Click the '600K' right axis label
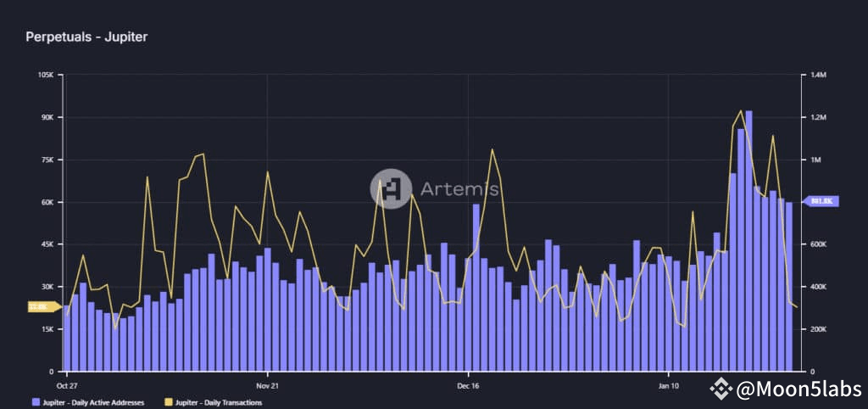 (820, 244)
